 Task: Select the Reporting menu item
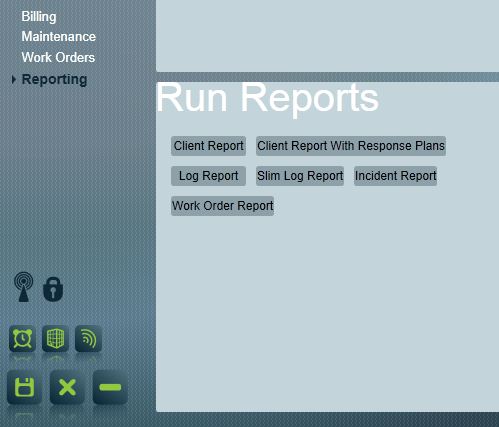[x=54, y=79]
